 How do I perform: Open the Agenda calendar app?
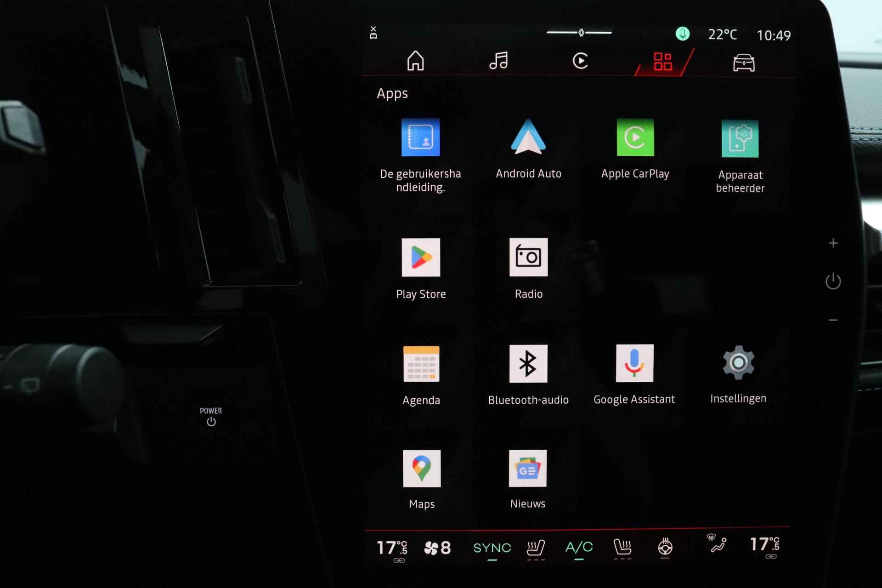point(421,364)
